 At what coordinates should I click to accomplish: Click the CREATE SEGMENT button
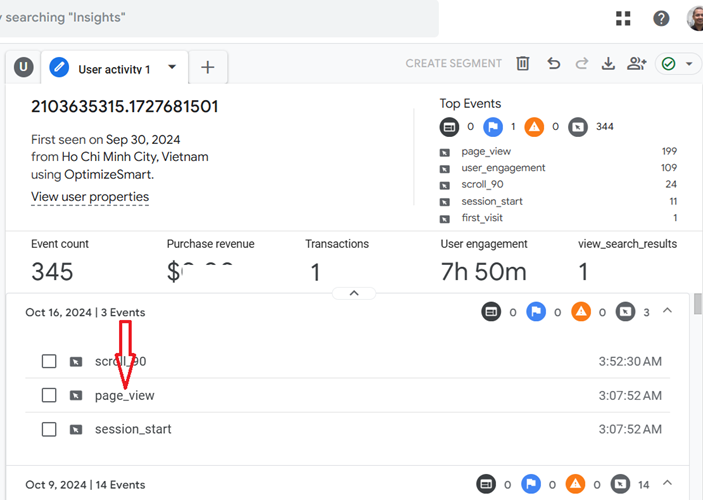(x=453, y=64)
